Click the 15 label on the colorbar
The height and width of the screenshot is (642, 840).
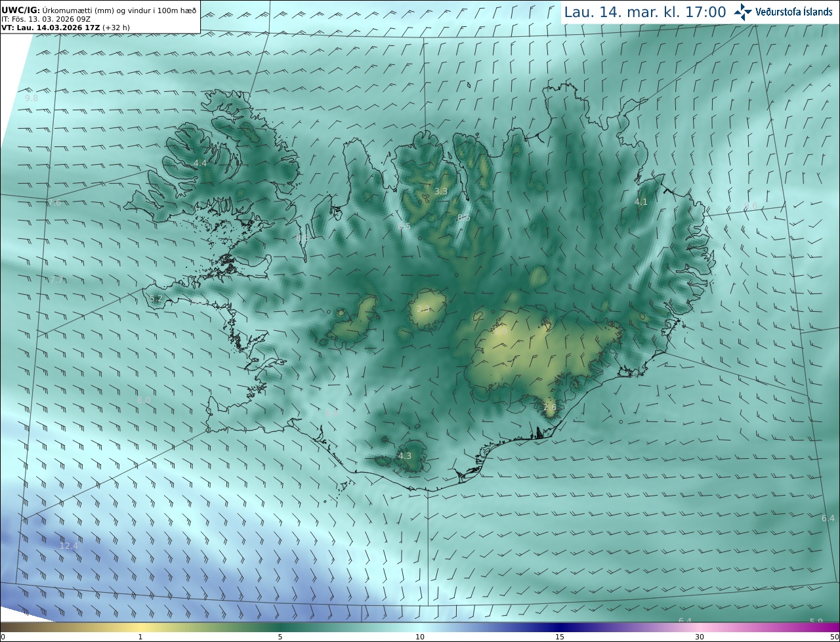[x=560, y=637]
